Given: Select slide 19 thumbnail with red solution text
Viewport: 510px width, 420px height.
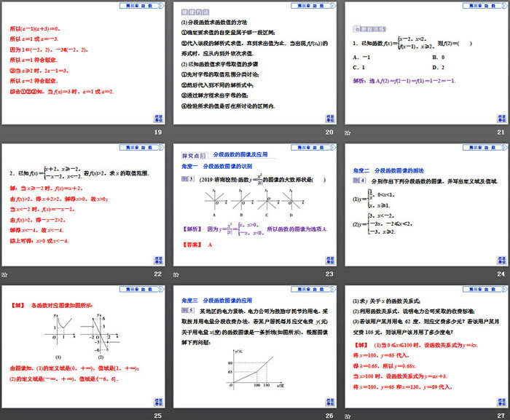Looking at the screenshot, I should [83, 63].
